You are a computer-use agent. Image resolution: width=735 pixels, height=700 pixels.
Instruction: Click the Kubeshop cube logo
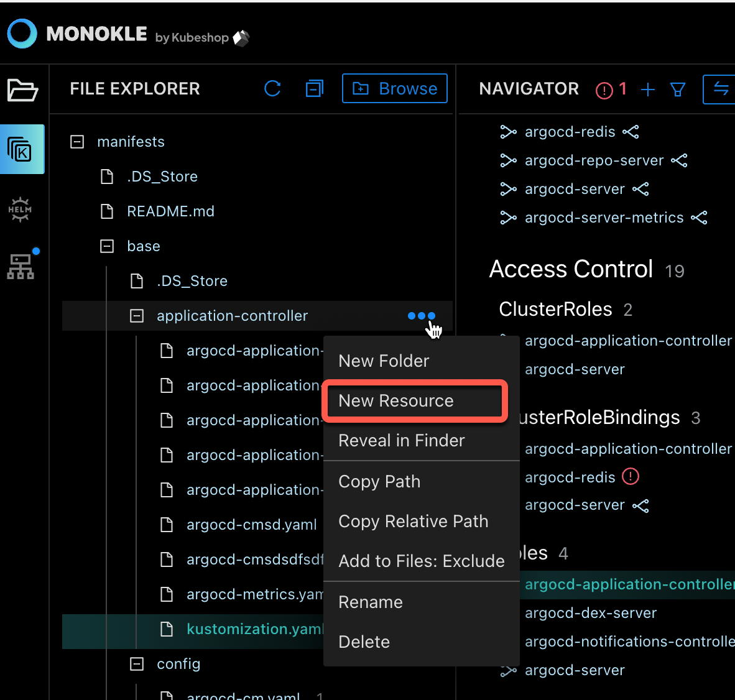tap(241, 39)
